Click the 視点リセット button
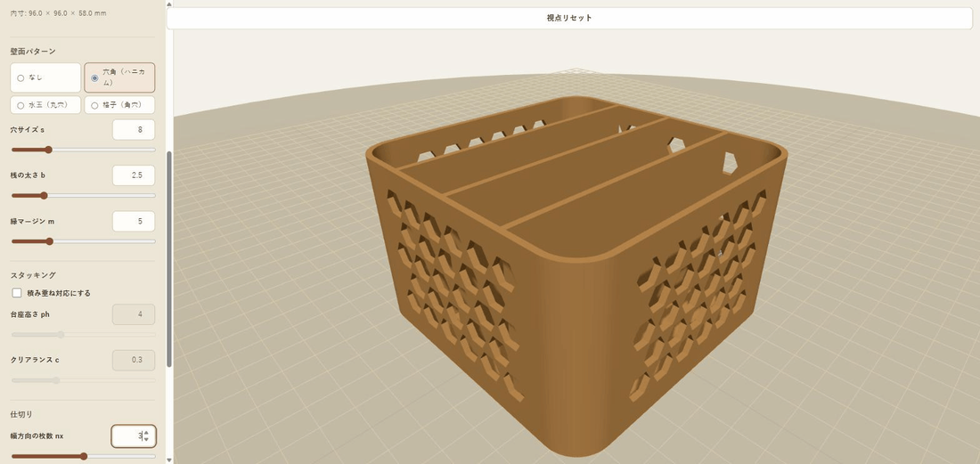Viewport: 980px width, 464px height. tap(568, 18)
